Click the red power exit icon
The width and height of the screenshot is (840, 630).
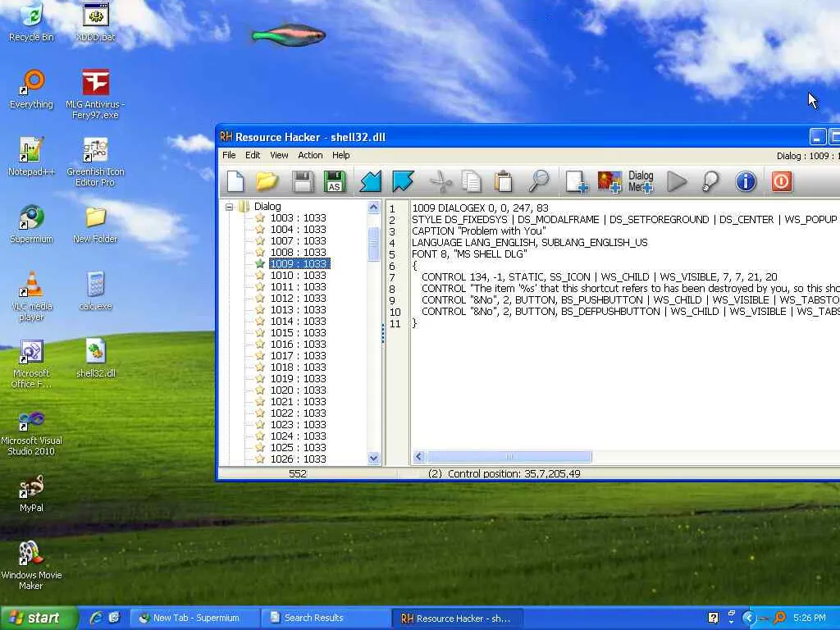tap(782, 181)
